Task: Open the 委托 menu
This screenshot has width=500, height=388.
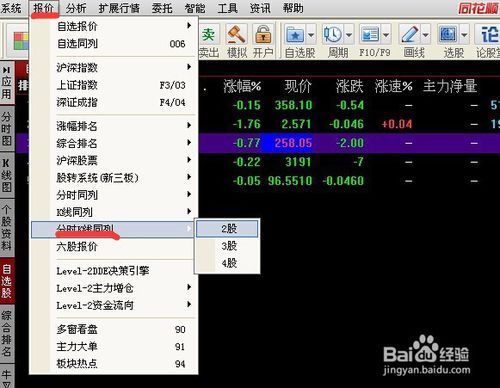Action: point(162,8)
